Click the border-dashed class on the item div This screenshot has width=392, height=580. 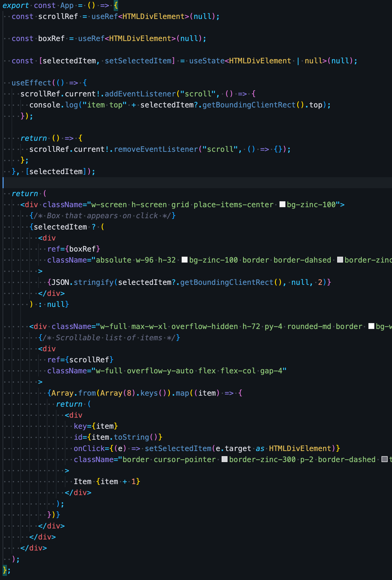347,459
